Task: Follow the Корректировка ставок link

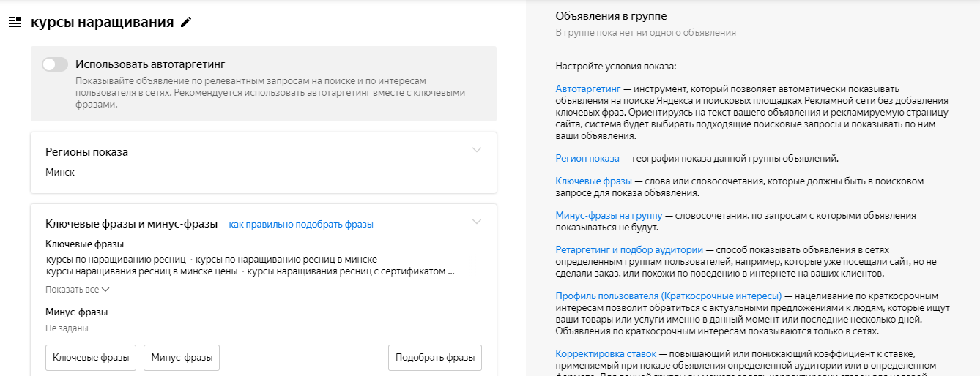Action: click(x=606, y=354)
